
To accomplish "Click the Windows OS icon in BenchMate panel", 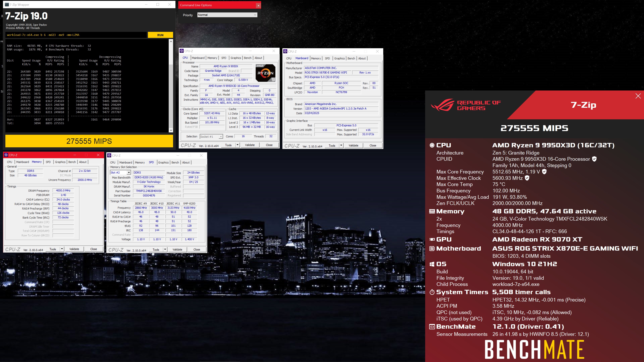I will [x=432, y=264].
